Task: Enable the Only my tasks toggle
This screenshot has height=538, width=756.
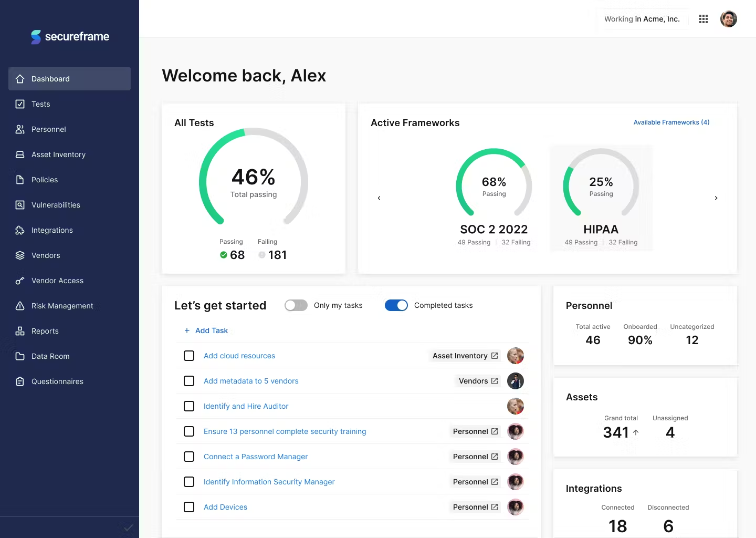Action: tap(296, 305)
